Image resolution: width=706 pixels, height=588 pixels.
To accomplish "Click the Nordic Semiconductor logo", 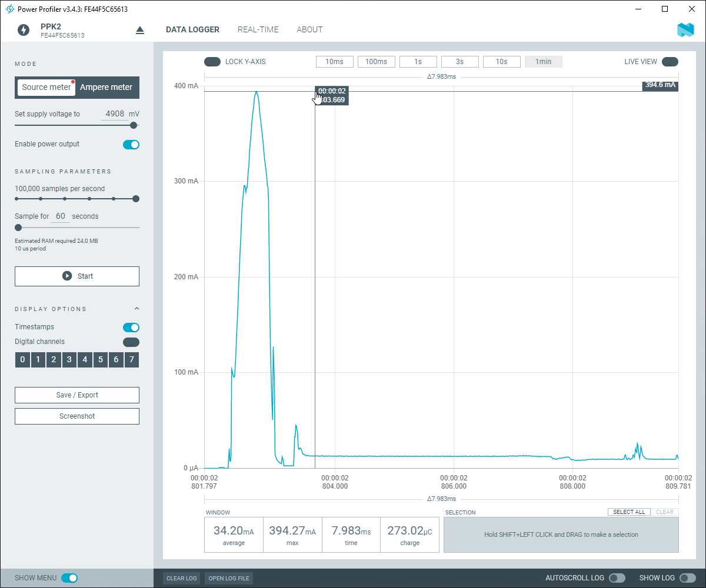I will pos(686,29).
